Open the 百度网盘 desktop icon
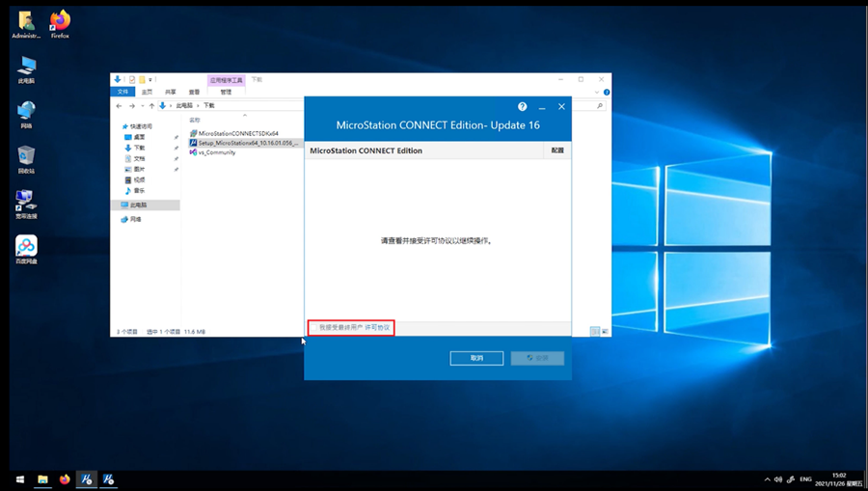 [26, 250]
